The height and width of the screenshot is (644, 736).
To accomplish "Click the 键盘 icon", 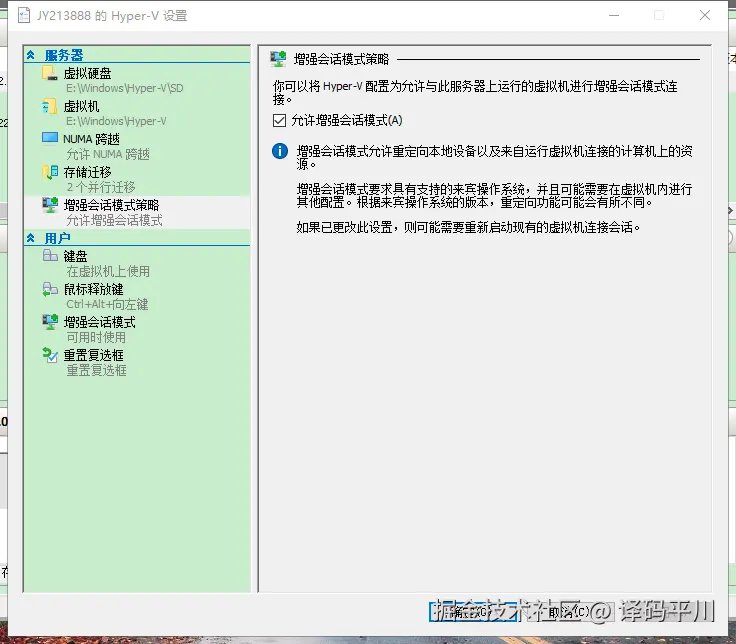I will (x=49, y=256).
